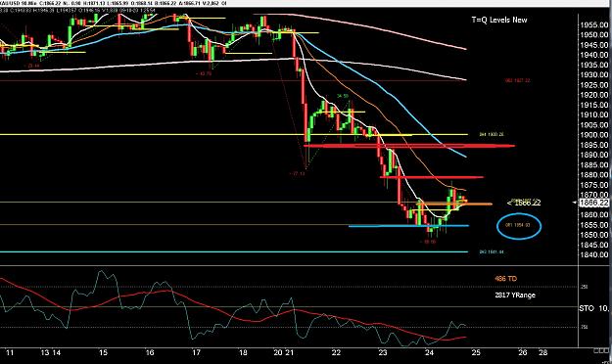Click date 23 on the time axis
The image size is (612, 364).
coord(383,352)
